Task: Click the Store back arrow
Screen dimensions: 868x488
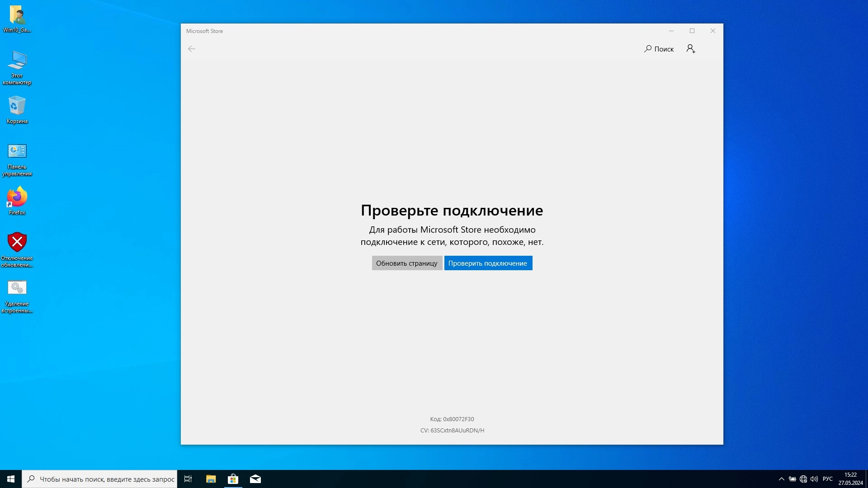Action: point(192,49)
